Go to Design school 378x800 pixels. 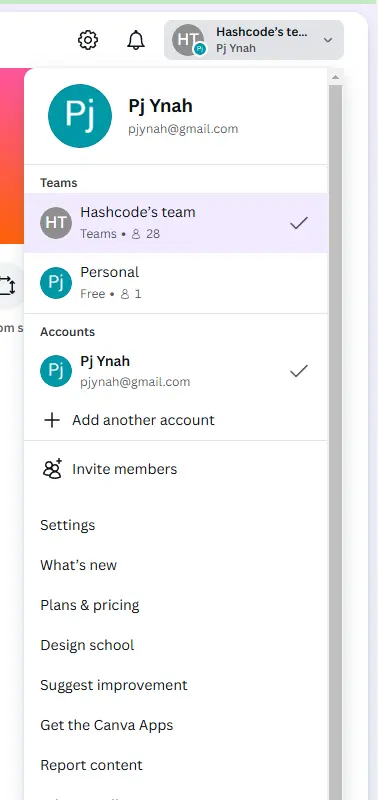(87, 645)
